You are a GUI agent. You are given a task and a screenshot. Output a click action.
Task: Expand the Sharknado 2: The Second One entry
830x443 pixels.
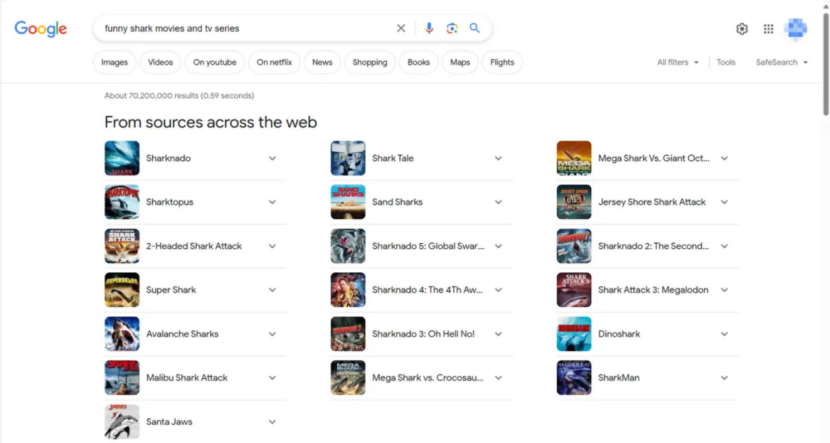point(724,246)
